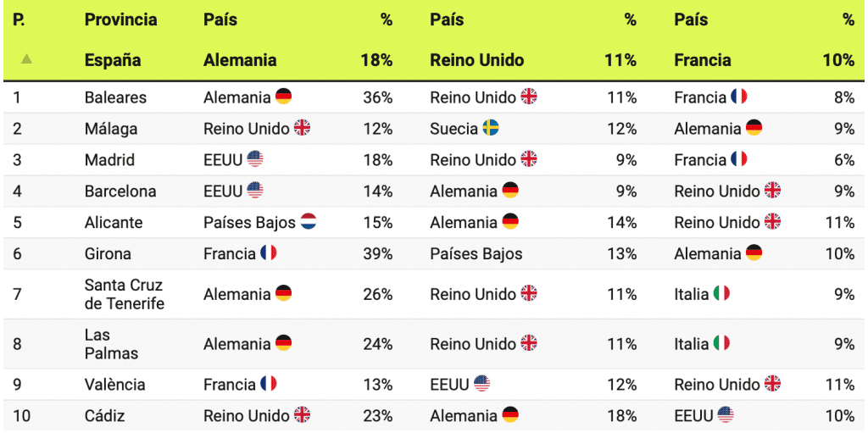The height and width of the screenshot is (433, 868).
Task: Click the sort arrow under the P. column
Action: click(27, 59)
